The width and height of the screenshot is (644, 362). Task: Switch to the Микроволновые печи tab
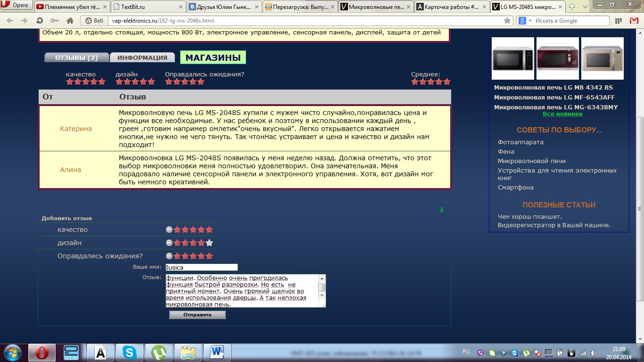(x=376, y=7)
